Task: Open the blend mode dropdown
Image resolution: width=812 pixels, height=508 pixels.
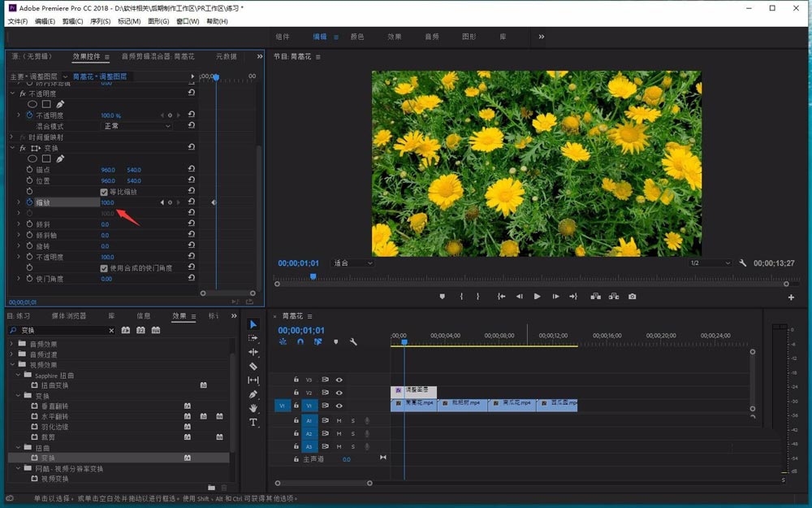Action: (x=136, y=126)
